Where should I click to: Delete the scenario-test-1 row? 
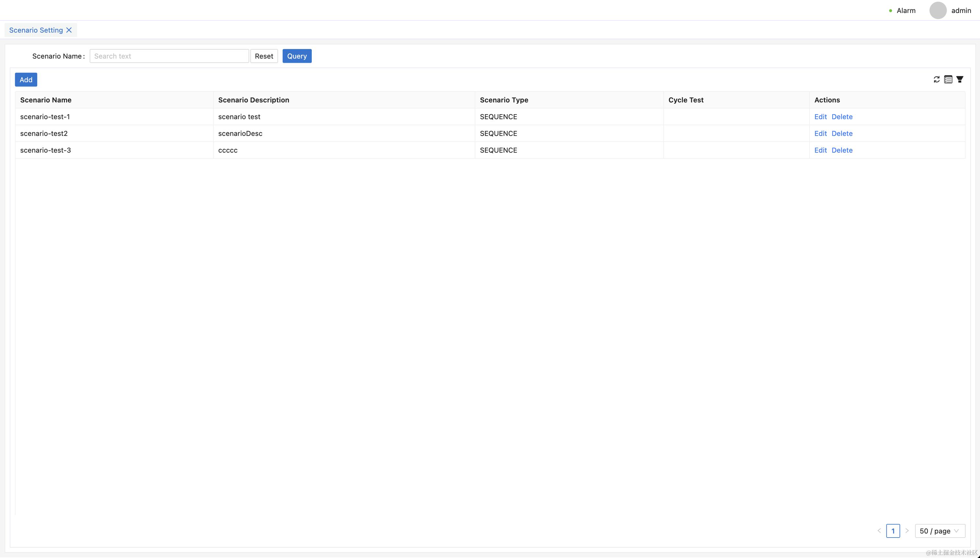[x=842, y=116]
